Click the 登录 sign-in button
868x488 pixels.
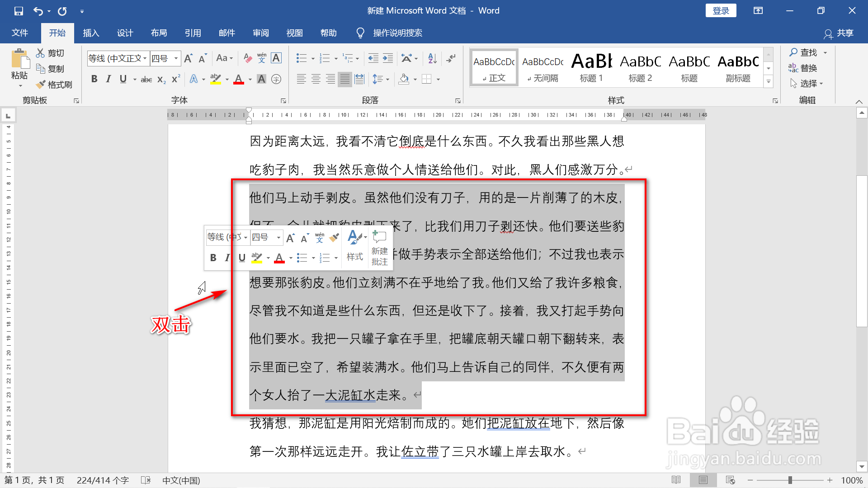721,10
